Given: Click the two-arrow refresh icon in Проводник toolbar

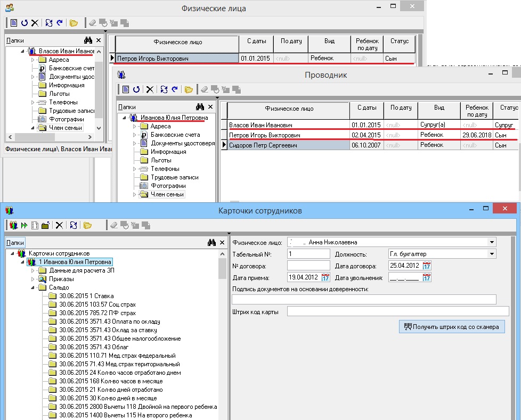Looking at the screenshot, I should coord(164,89).
